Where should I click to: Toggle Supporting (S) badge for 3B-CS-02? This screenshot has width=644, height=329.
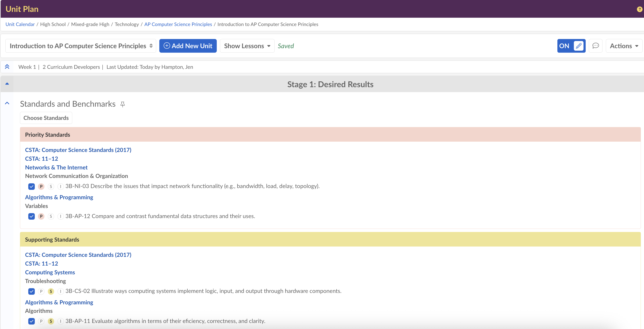pyautogui.click(x=51, y=291)
